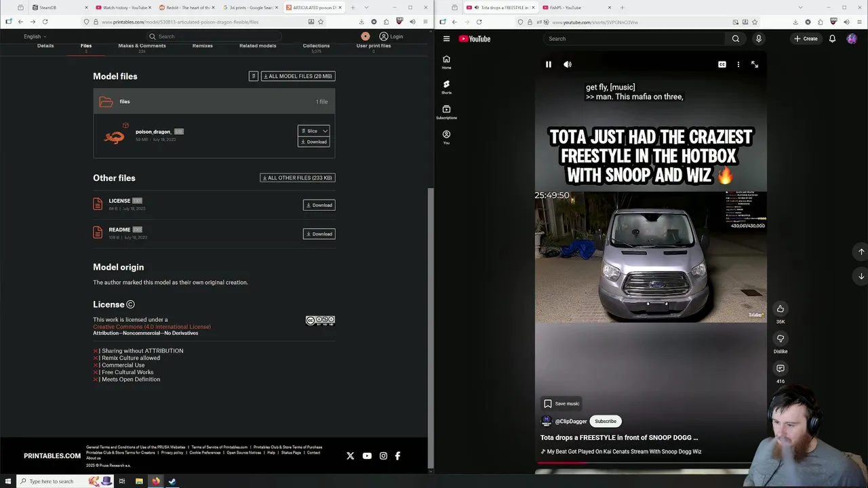Download ALL OTHER FILES (233 KB)

[298, 178]
